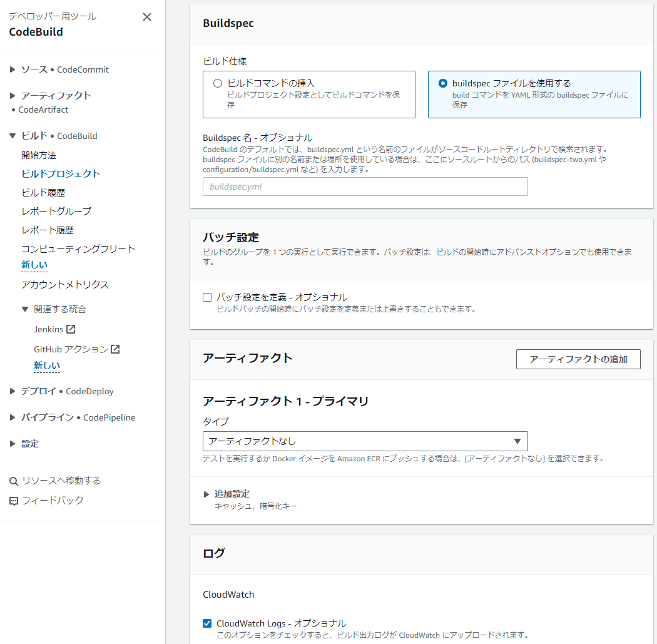Open GitHub アクション external link icon

[x=115, y=349]
